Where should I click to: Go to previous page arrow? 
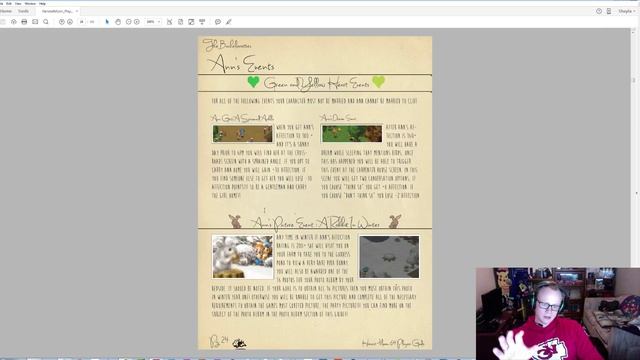(x=62, y=22)
